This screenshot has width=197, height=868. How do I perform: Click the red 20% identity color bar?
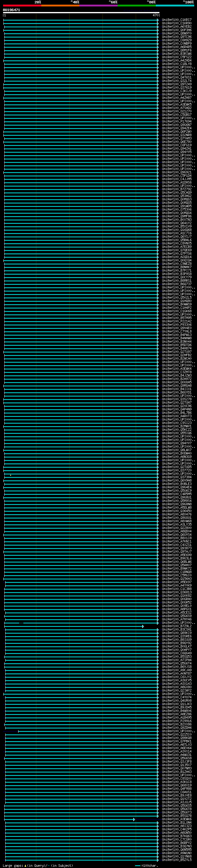click(22, 6)
